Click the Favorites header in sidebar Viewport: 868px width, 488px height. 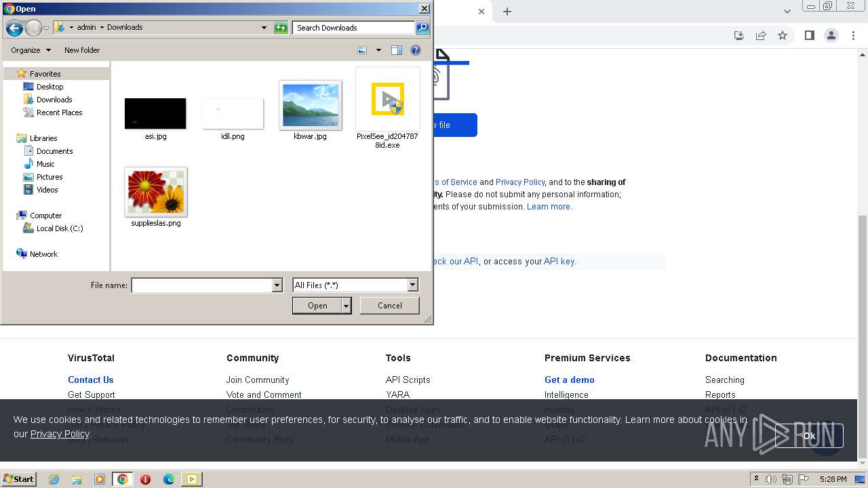[x=45, y=74]
